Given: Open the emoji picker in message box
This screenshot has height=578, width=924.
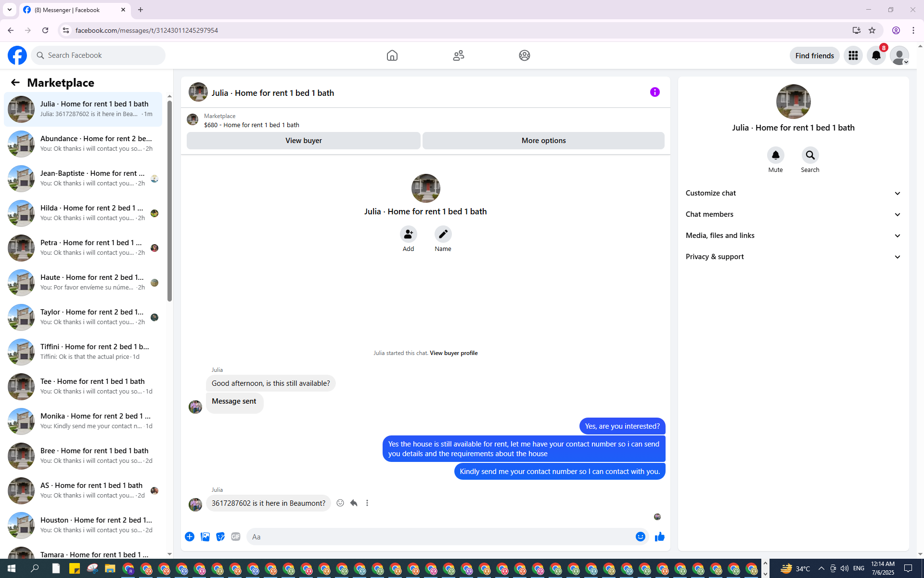Looking at the screenshot, I should [x=640, y=537].
